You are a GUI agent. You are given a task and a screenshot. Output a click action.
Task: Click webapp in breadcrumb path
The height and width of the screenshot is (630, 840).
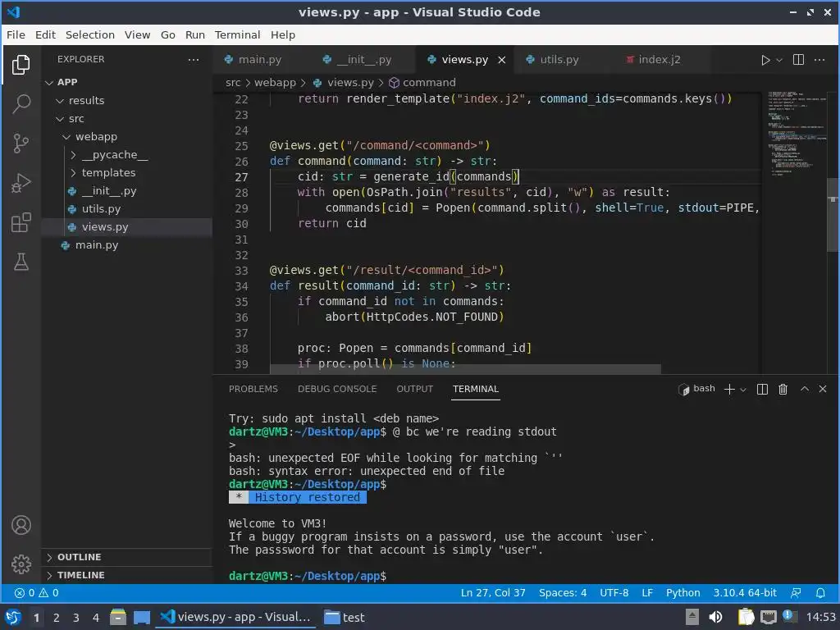(275, 83)
